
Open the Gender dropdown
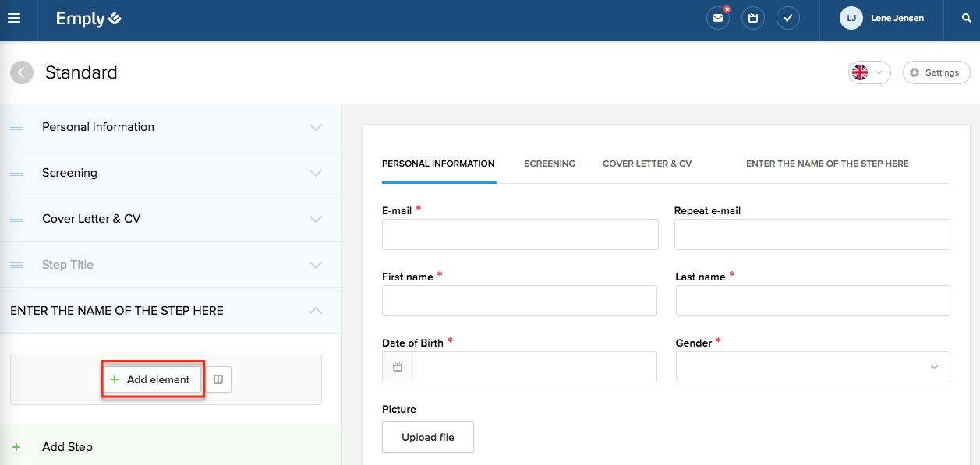813,367
